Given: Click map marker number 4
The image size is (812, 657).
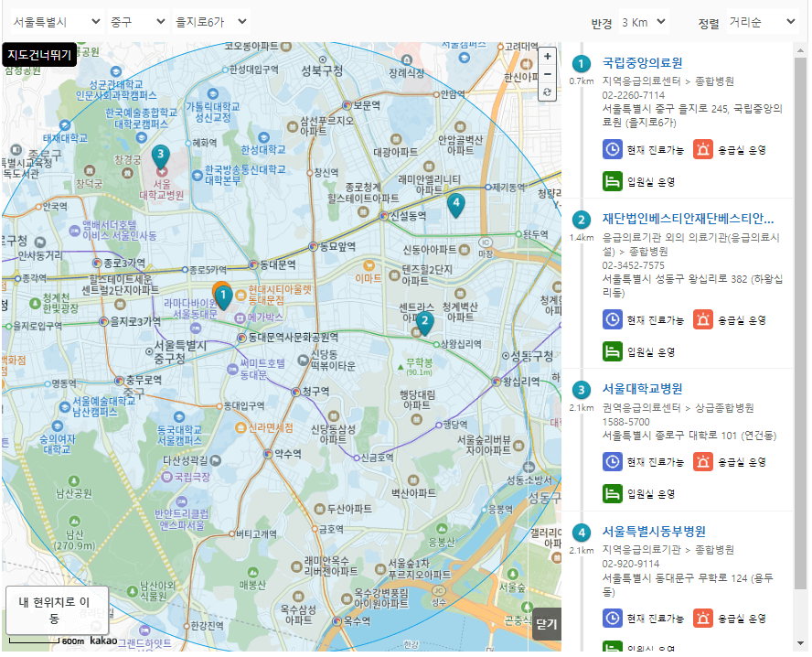Looking at the screenshot, I should pyautogui.click(x=455, y=205).
